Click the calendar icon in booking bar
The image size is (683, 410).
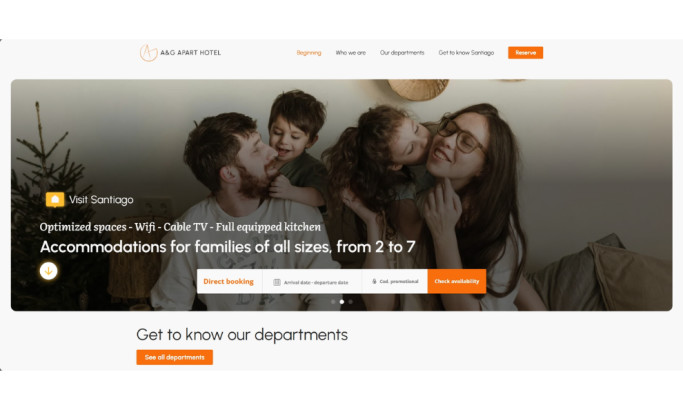277,282
